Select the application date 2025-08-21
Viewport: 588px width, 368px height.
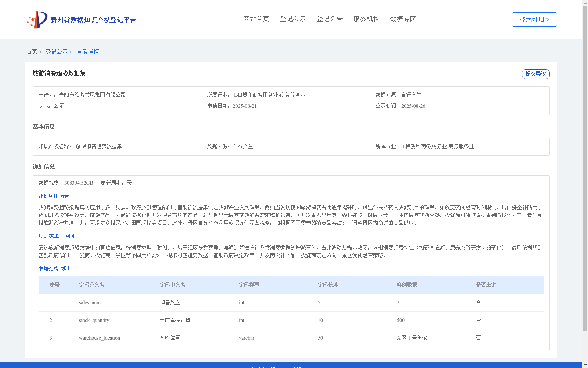point(245,106)
